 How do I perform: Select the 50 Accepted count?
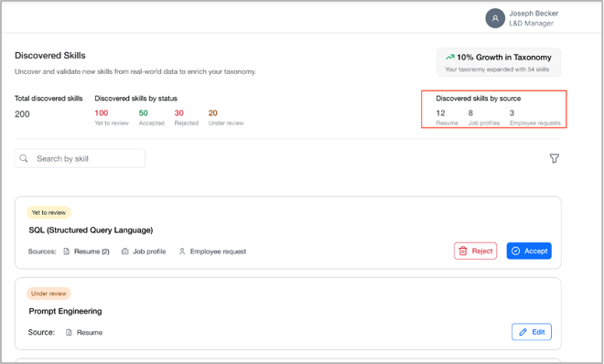tap(144, 113)
